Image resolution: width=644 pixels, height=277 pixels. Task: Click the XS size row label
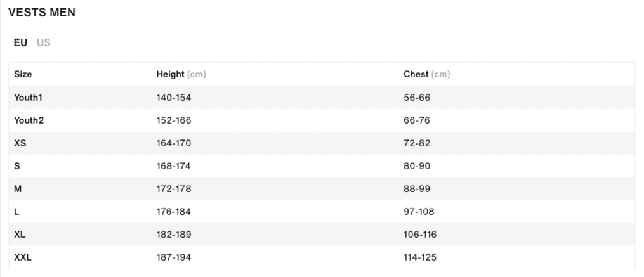tap(20, 143)
